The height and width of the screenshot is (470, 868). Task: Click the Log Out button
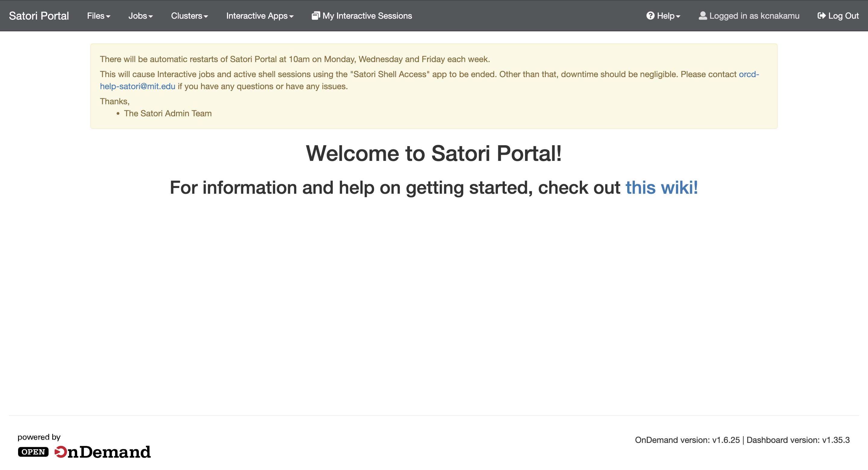pyautogui.click(x=838, y=16)
